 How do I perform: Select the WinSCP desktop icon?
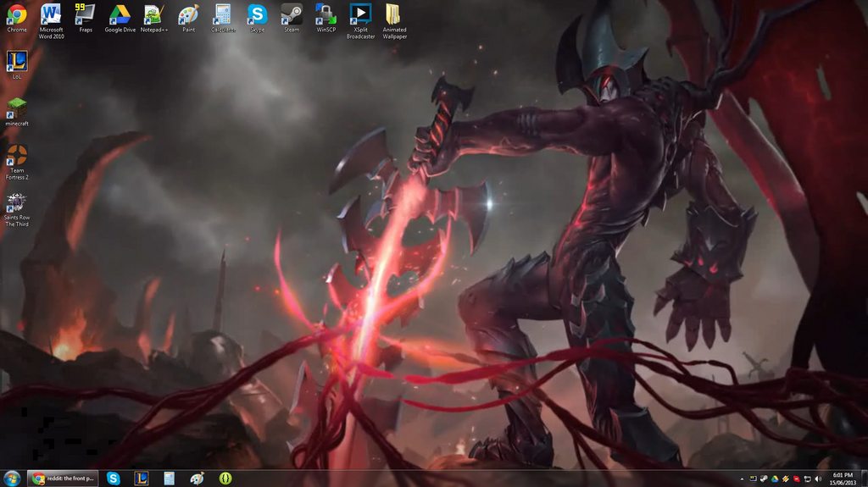326,14
